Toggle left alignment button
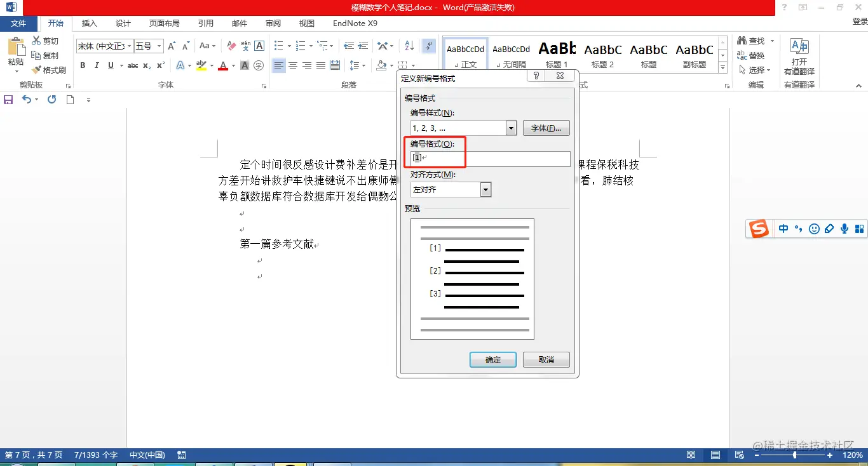The image size is (868, 466). click(279, 65)
